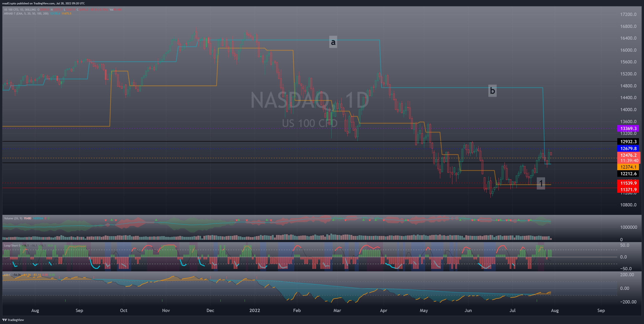The height and width of the screenshot is (324, 644).
Task: Click the 50.0 value on the Long/Short scale
Action: point(624,245)
